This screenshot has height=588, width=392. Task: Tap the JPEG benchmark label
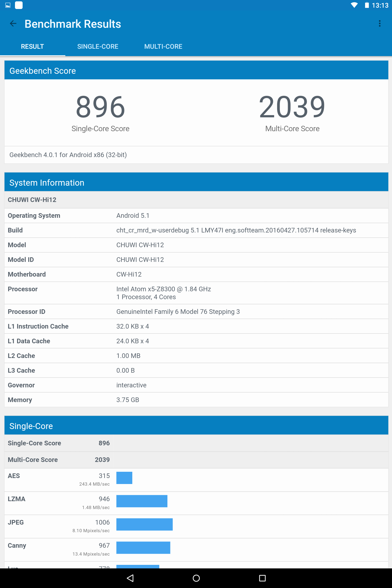click(16, 522)
